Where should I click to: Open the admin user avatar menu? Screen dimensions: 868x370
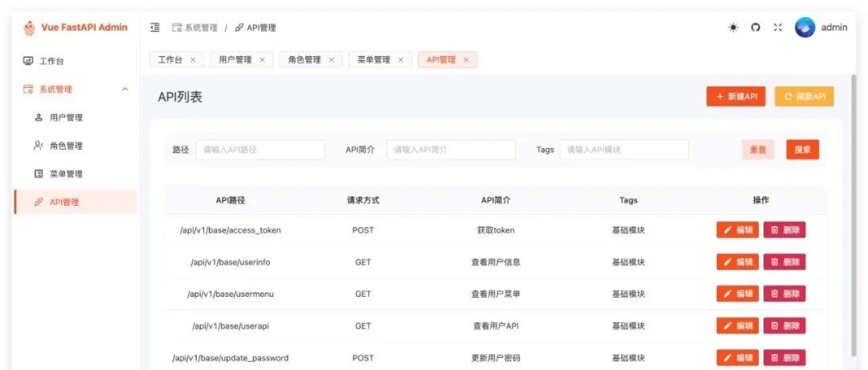point(805,27)
